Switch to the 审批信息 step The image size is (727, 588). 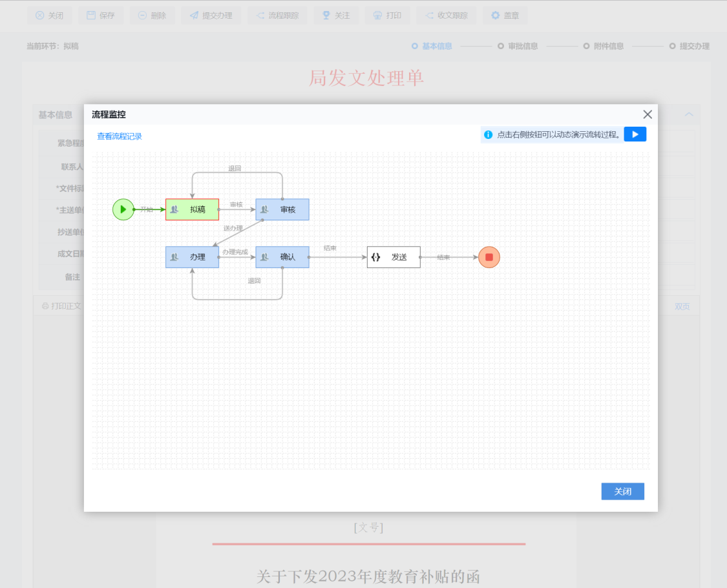pyautogui.click(x=518, y=47)
